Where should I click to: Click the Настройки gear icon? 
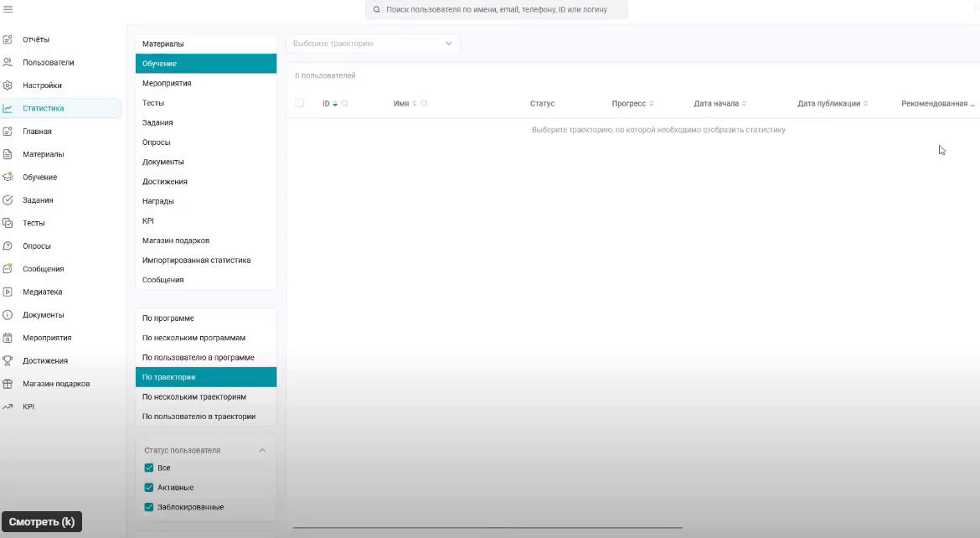tap(8, 85)
